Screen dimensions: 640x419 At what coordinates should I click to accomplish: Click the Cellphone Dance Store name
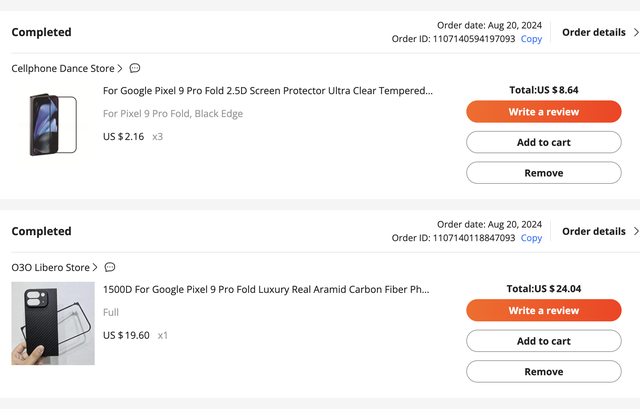pyautogui.click(x=62, y=69)
